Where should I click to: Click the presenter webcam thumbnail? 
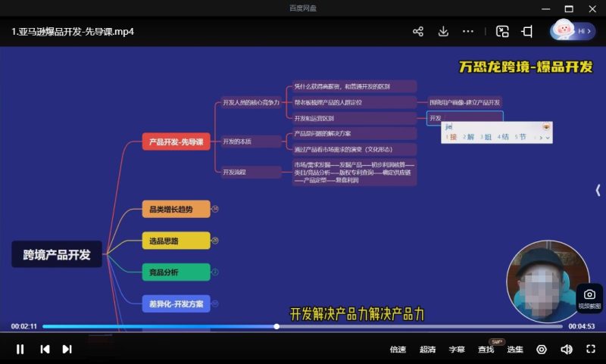[548, 281]
